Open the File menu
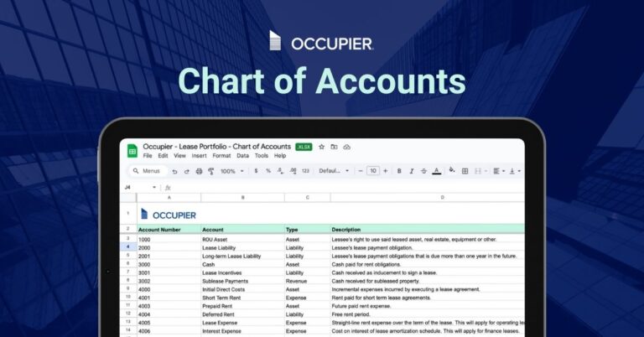The height and width of the screenshot is (337, 644). (x=148, y=156)
